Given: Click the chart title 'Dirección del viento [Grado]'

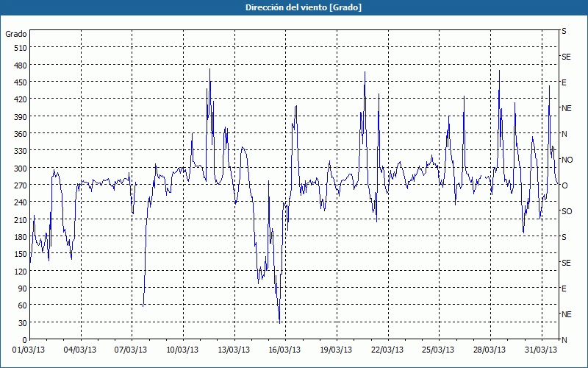Looking at the screenshot, I should (304, 7).
